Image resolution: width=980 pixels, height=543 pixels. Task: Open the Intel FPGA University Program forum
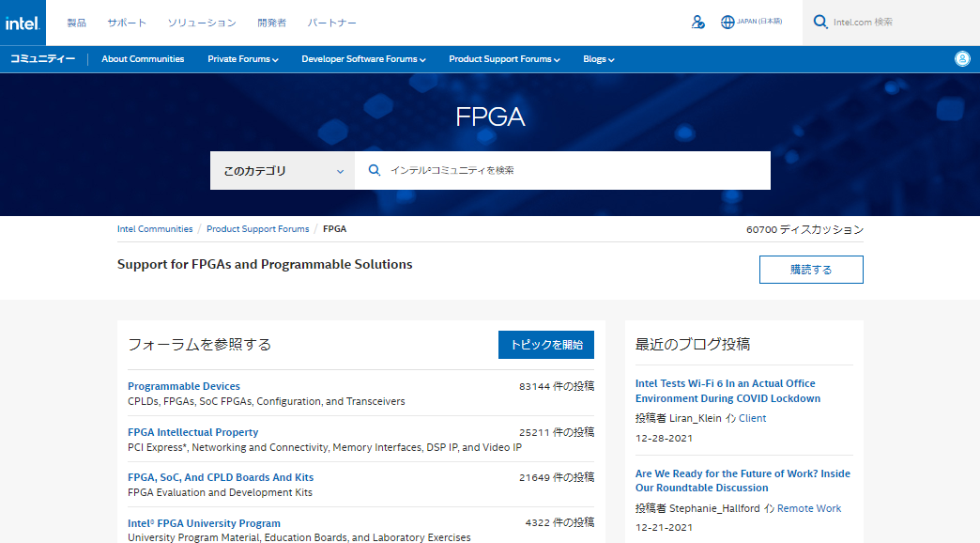coord(205,523)
